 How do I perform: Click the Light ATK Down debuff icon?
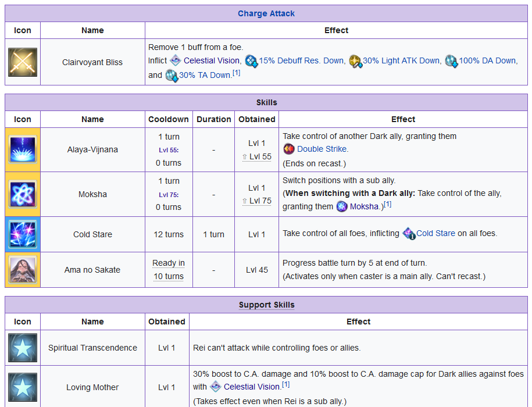click(x=355, y=61)
